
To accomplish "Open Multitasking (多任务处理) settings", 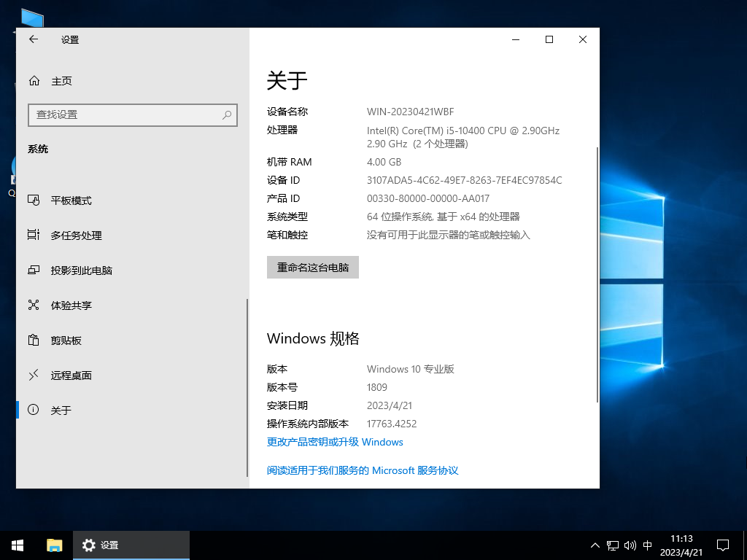I will pos(77,235).
